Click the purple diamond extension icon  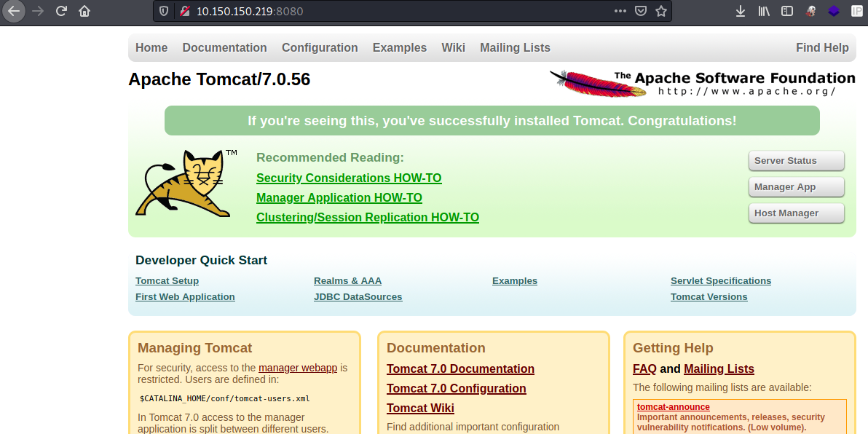coord(834,11)
